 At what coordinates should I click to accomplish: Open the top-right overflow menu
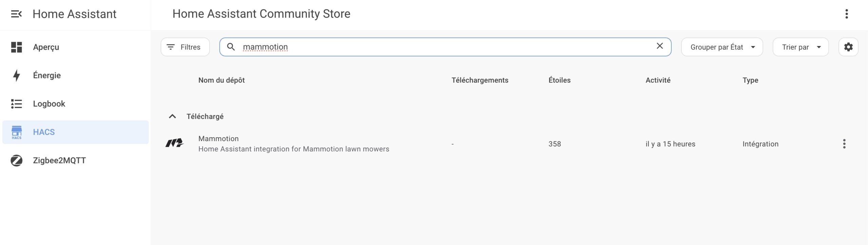pyautogui.click(x=847, y=14)
